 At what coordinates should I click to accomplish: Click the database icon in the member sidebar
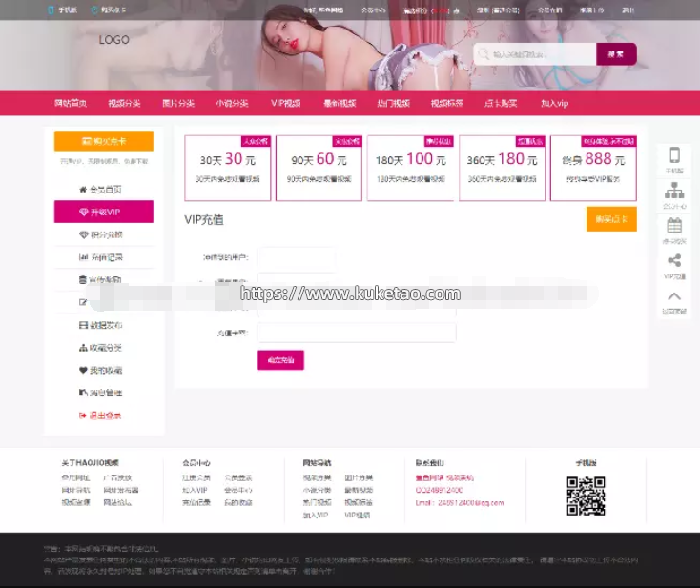click(x=83, y=280)
